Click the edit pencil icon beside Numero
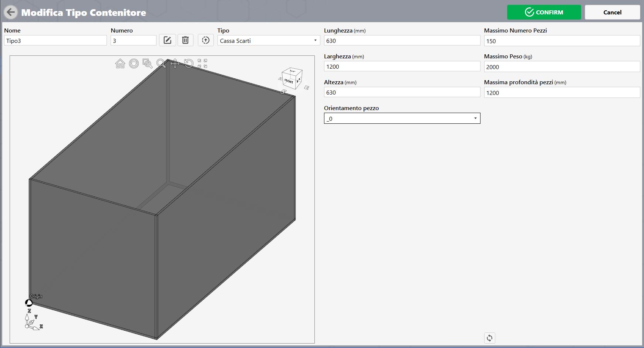 pyautogui.click(x=167, y=40)
